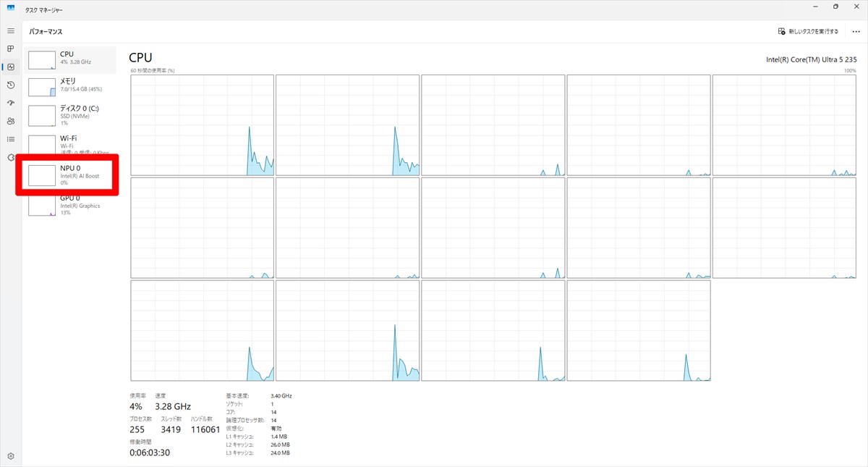This screenshot has height=467, width=868.
Task: Switch to the Users page icon
Action: (11, 121)
